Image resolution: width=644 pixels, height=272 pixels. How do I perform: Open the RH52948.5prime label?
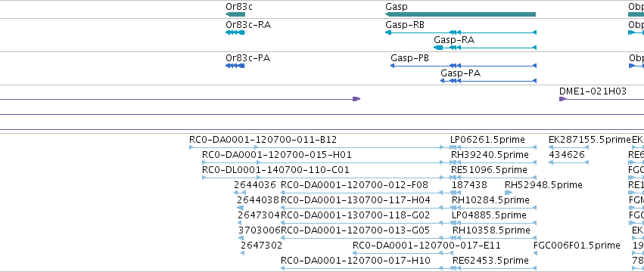543,185
